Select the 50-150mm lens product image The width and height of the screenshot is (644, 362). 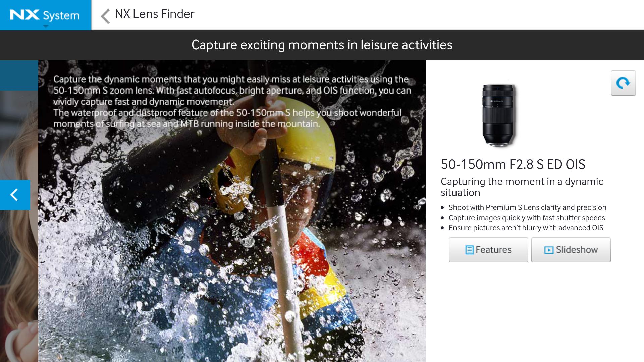(498, 115)
